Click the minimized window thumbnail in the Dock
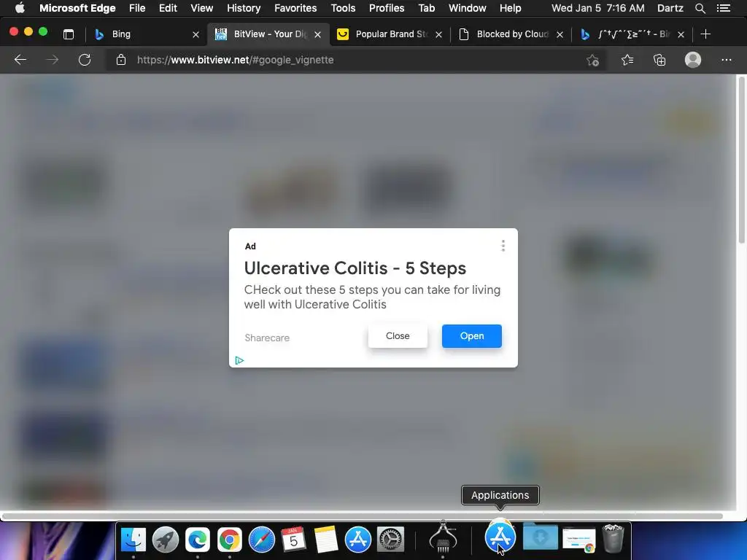This screenshot has height=560, width=747. (x=578, y=540)
